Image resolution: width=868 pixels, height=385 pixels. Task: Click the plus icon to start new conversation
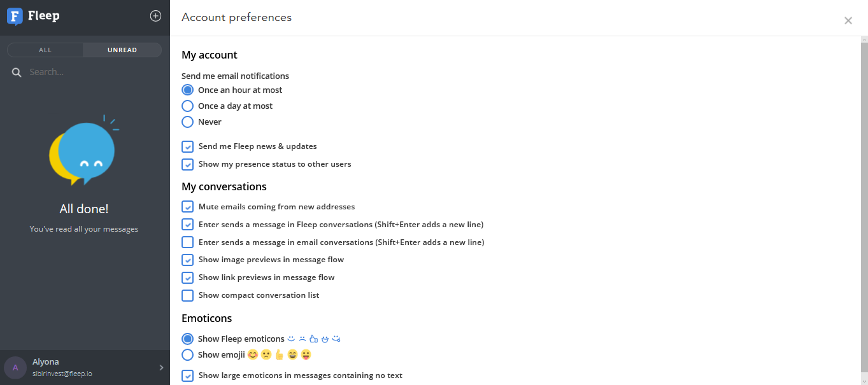[x=155, y=16]
